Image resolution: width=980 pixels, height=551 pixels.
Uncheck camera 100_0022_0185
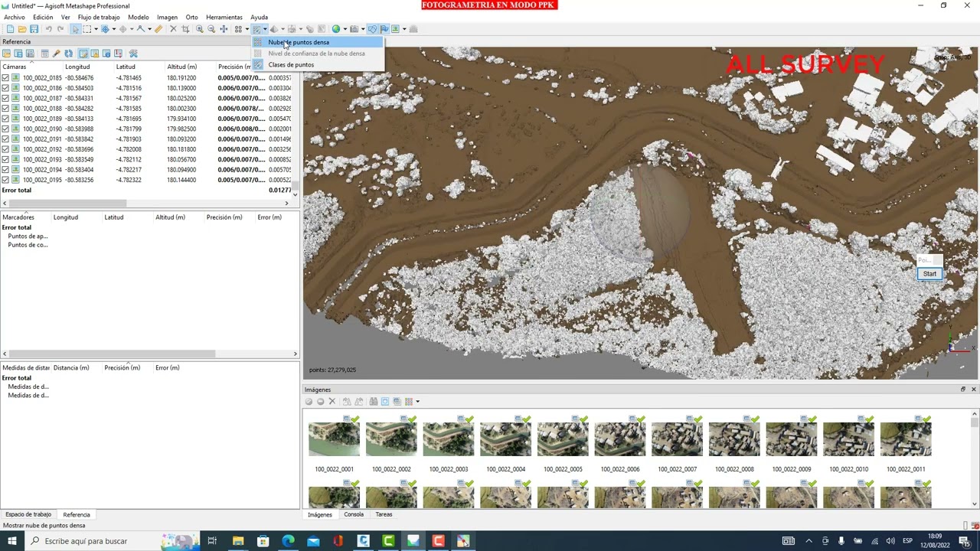(x=5, y=78)
